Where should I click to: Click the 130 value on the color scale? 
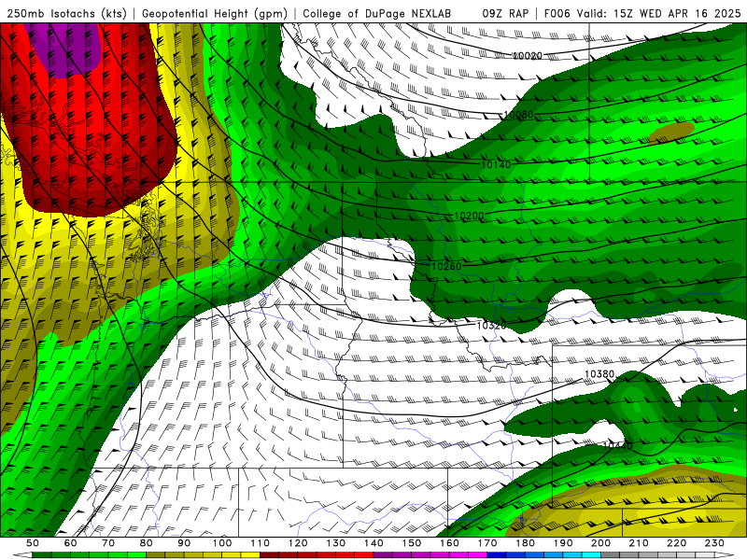click(x=335, y=543)
